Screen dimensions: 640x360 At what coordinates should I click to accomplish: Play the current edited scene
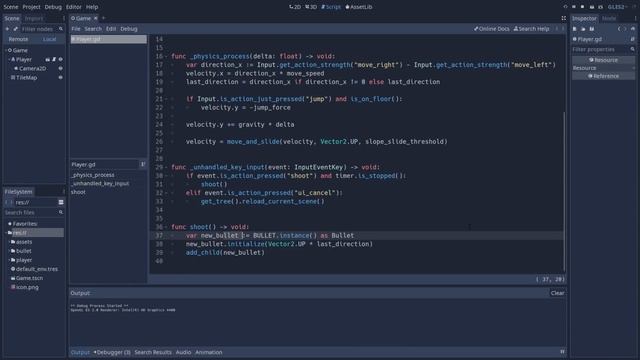click(592, 7)
